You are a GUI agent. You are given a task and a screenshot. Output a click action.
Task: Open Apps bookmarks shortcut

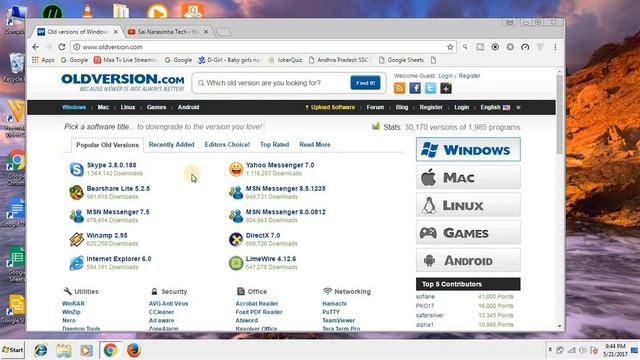click(x=43, y=60)
